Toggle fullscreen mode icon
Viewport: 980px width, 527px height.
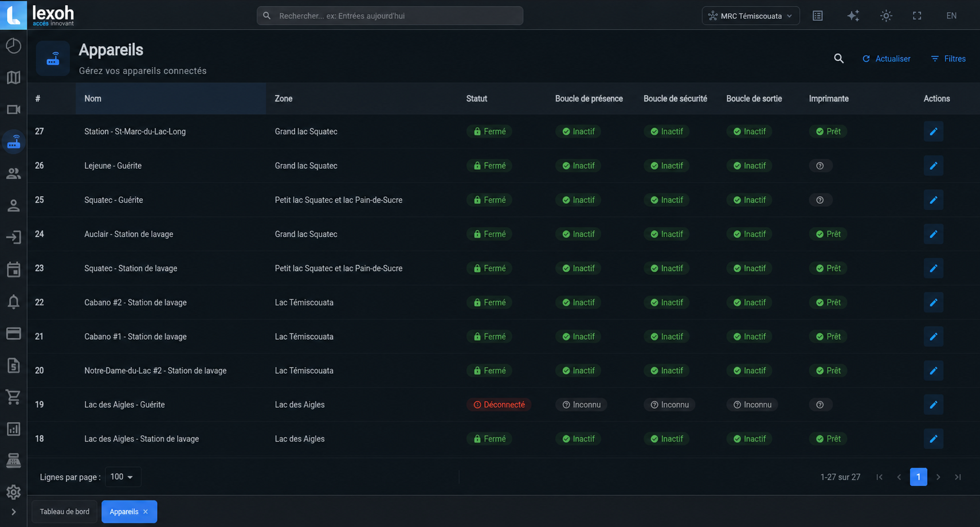[917, 16]
